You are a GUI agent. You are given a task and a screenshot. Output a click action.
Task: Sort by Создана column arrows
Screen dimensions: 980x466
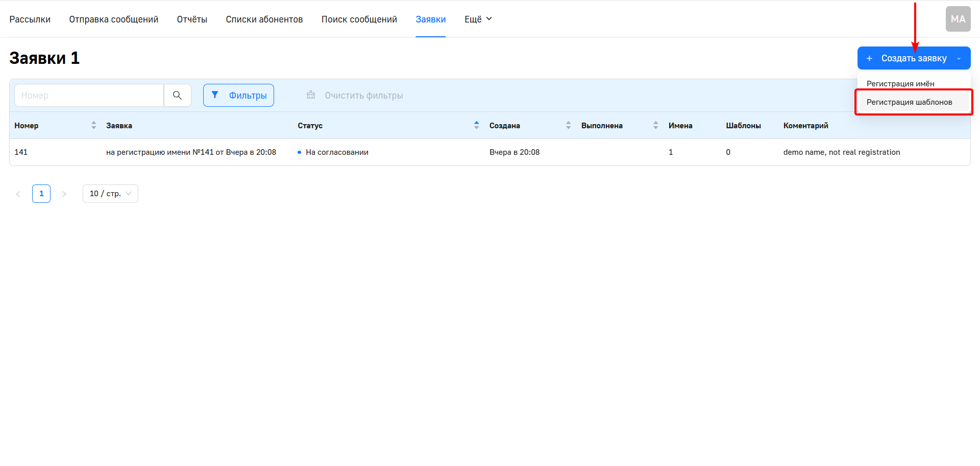(568, 125)
